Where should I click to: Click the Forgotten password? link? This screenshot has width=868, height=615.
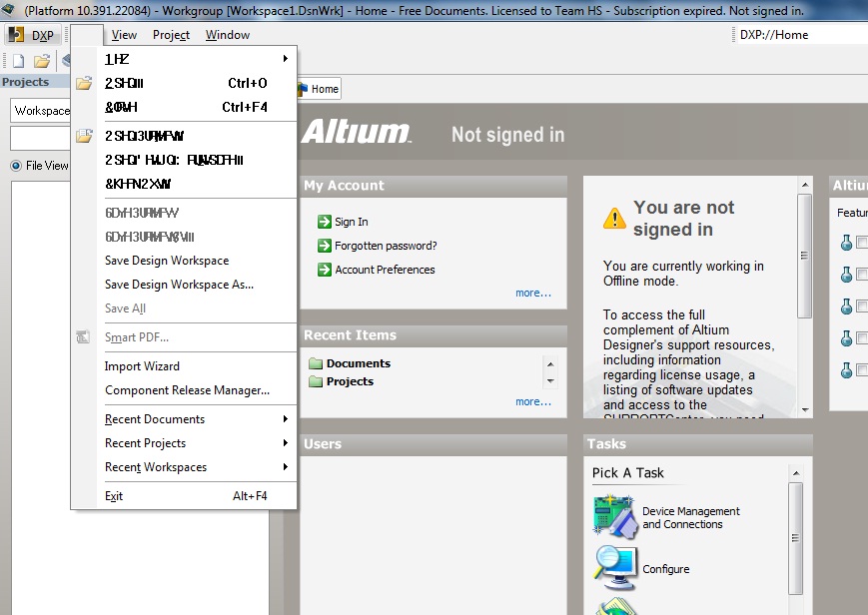coord(386,246)
